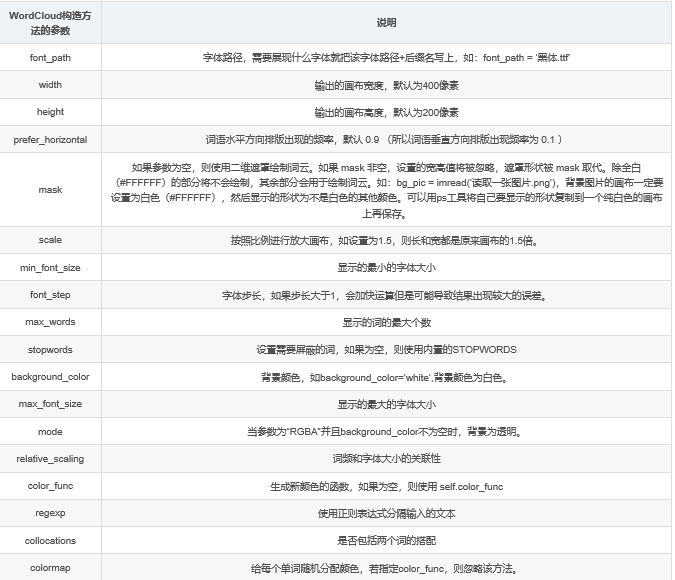Image resolution: width=675 pixels, height=580 pixels.
Task: Select the 'prefer_horizontal' parameter cell
Action: (50, 140)
